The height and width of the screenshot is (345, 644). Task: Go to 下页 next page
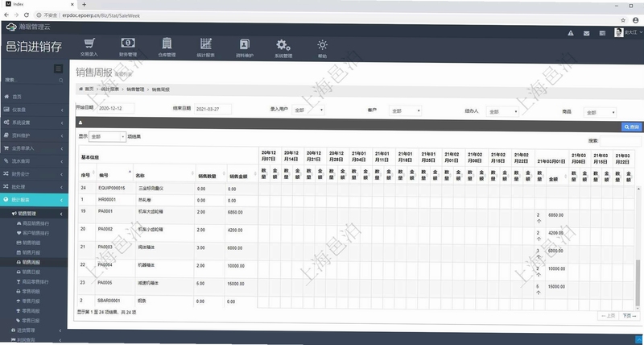tap(629, 316)
